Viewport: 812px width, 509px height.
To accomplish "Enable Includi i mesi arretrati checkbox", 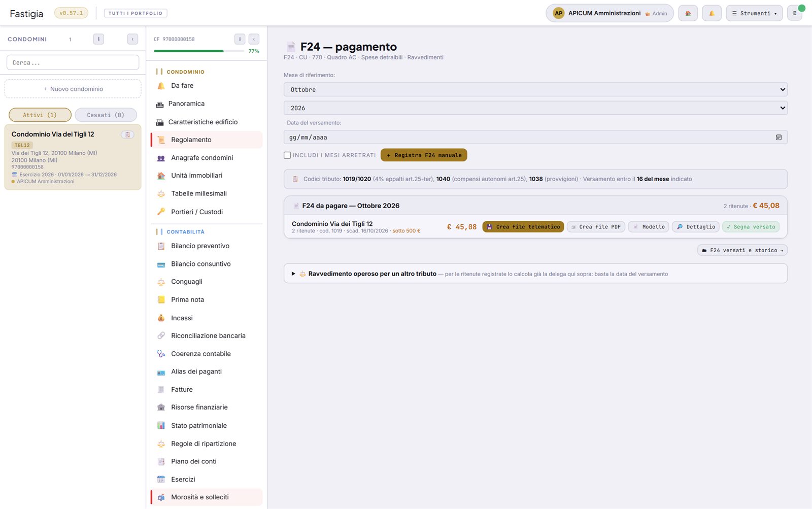I will pos(287,155).
